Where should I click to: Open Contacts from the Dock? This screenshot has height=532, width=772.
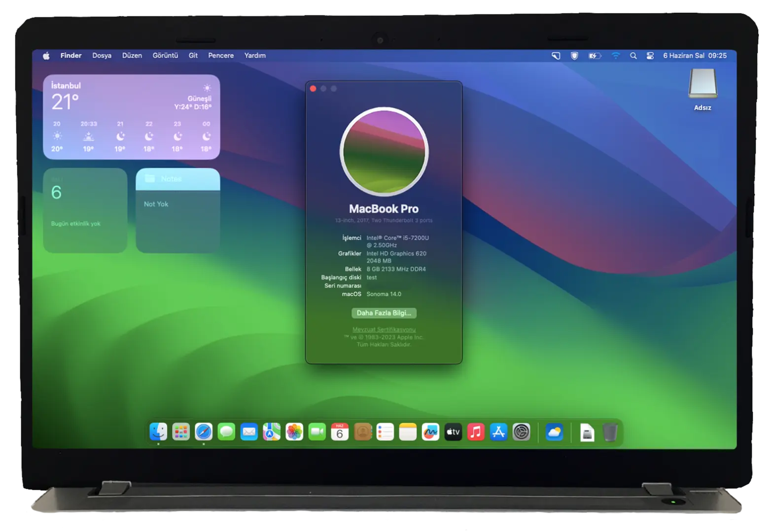click(362, 432)
